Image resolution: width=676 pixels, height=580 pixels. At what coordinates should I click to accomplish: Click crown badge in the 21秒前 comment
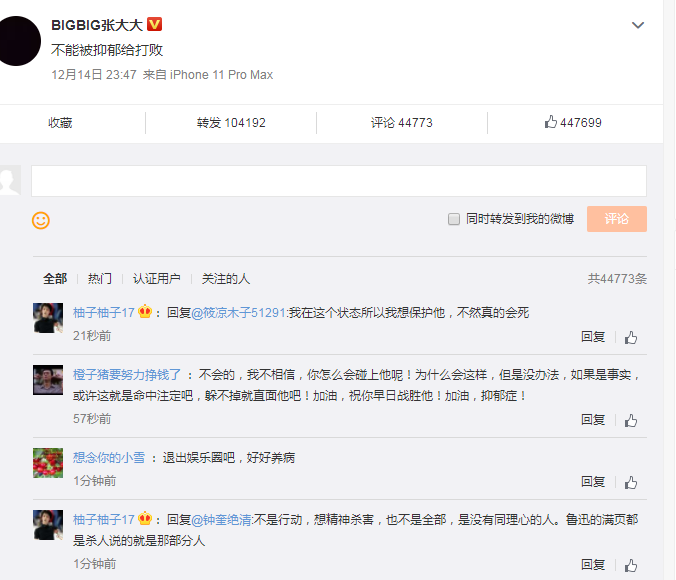click(145, 311)
